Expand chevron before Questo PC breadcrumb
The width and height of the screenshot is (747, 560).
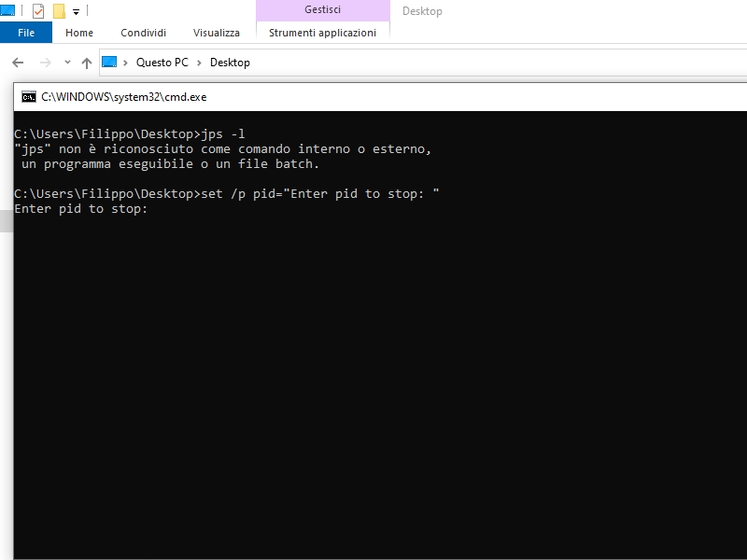point(125,63)
